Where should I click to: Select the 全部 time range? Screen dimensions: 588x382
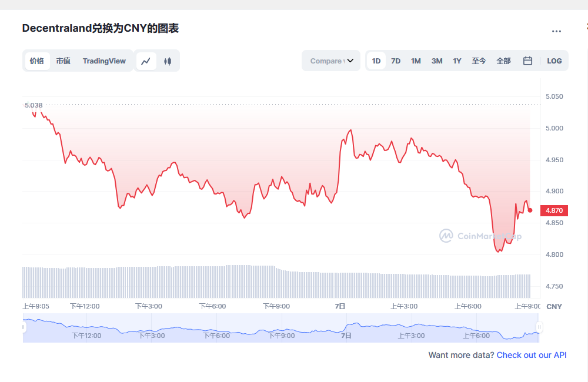coord(504,61)
